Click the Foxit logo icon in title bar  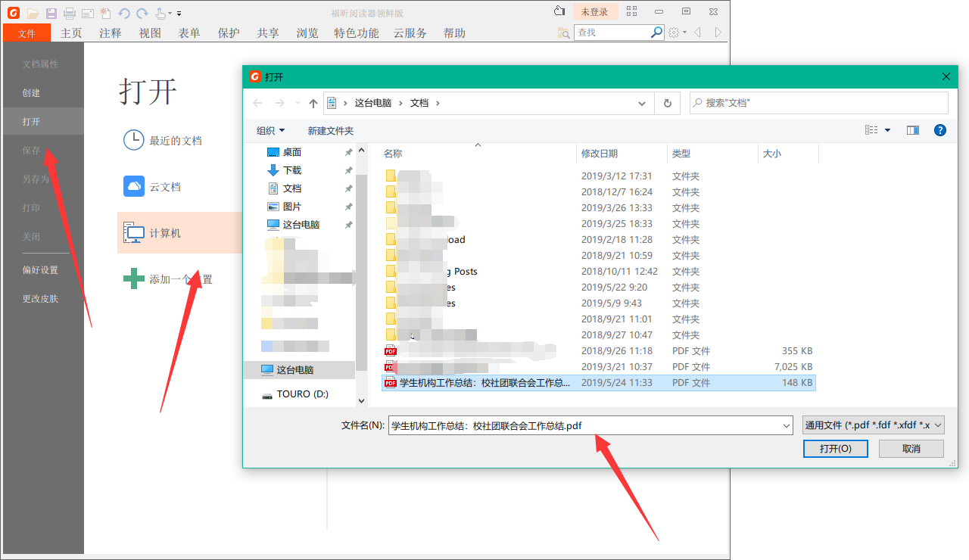pos(14,13)
